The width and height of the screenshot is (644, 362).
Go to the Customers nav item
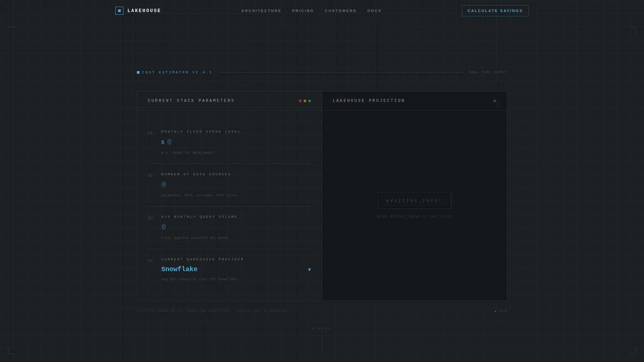340,11
